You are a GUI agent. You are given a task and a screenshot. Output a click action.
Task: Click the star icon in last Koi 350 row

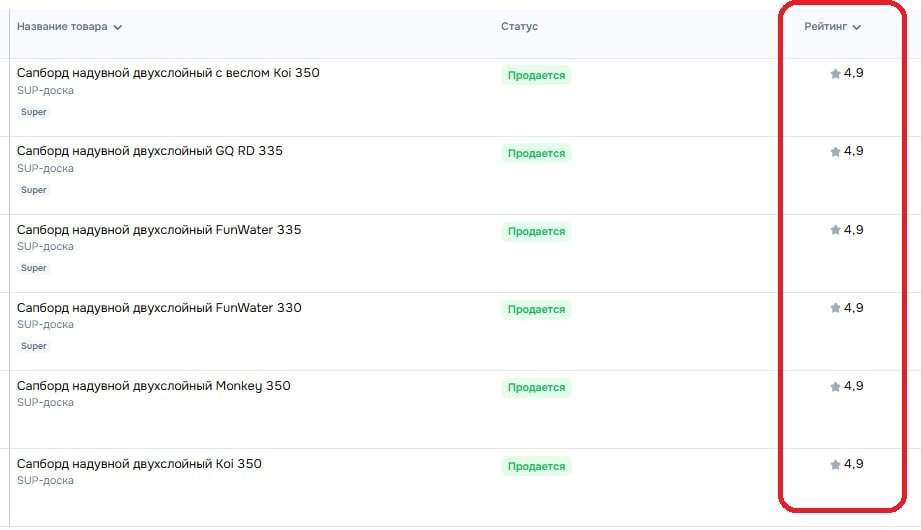click(x=835, y=464)
